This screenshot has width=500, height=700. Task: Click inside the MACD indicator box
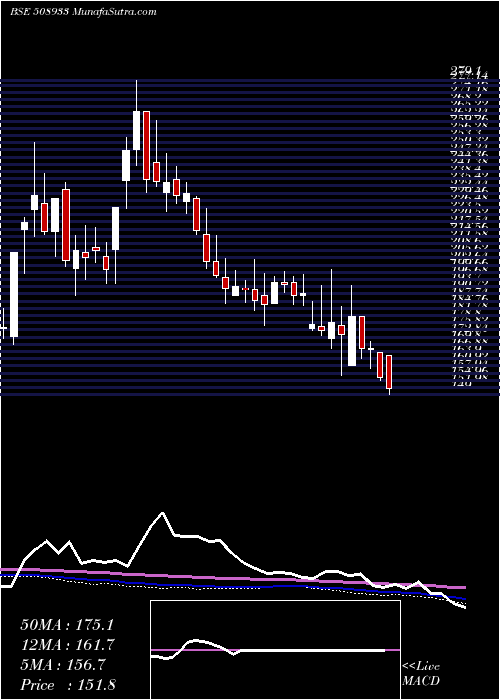click(x=275, y=650)
